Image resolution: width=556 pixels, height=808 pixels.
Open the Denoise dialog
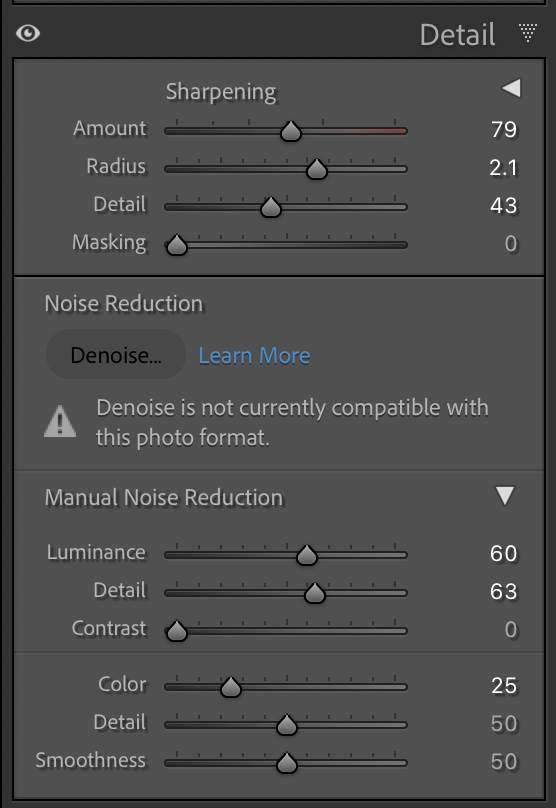[115, 355]
